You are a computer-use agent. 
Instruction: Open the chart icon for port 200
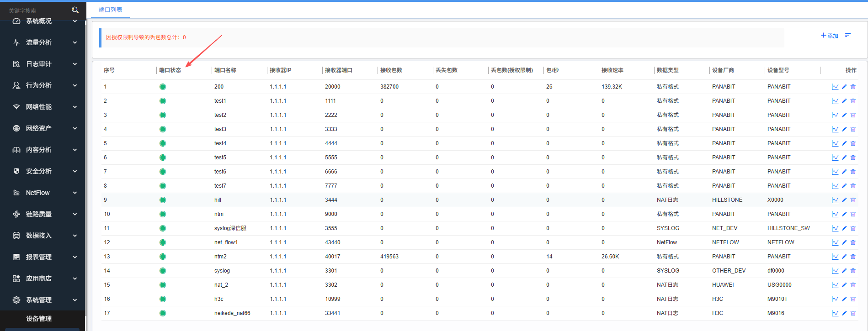(x=835, y=87)
